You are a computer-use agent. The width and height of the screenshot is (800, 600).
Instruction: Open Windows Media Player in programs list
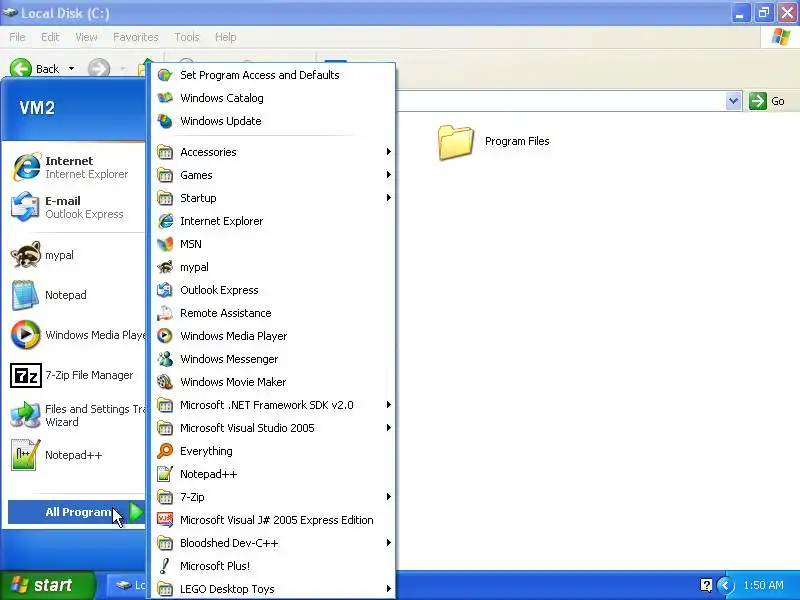[271, 336]
